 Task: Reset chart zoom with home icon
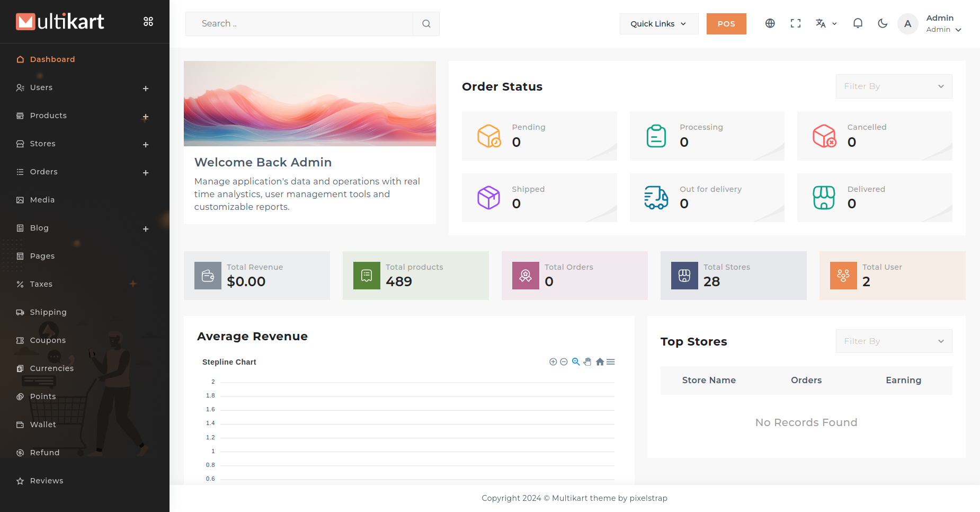coord(600,362)
